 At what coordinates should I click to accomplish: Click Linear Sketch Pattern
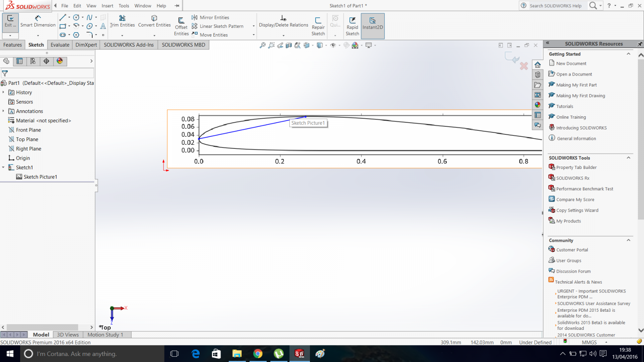pyautogui.click(x=217, y=26)
